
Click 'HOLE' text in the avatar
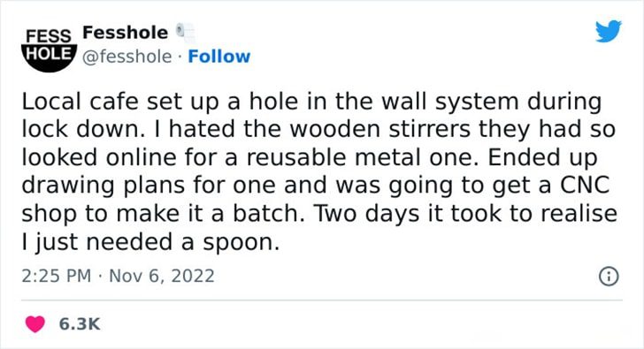pos(50,54)
